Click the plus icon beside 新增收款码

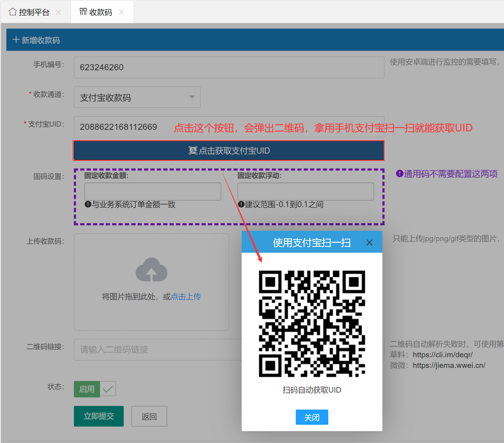(x=16, y=40)
